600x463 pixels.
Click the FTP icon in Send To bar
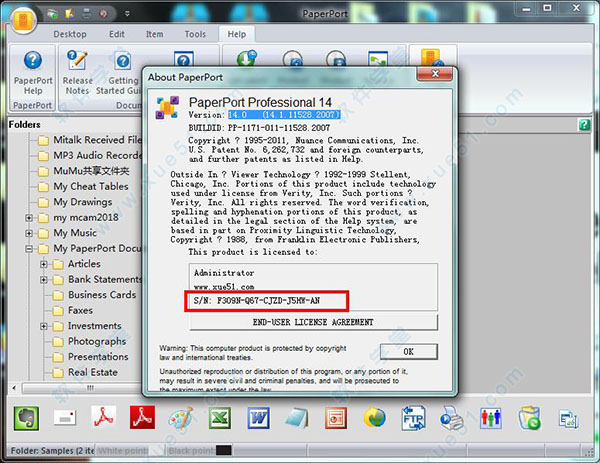pos(412,417)
